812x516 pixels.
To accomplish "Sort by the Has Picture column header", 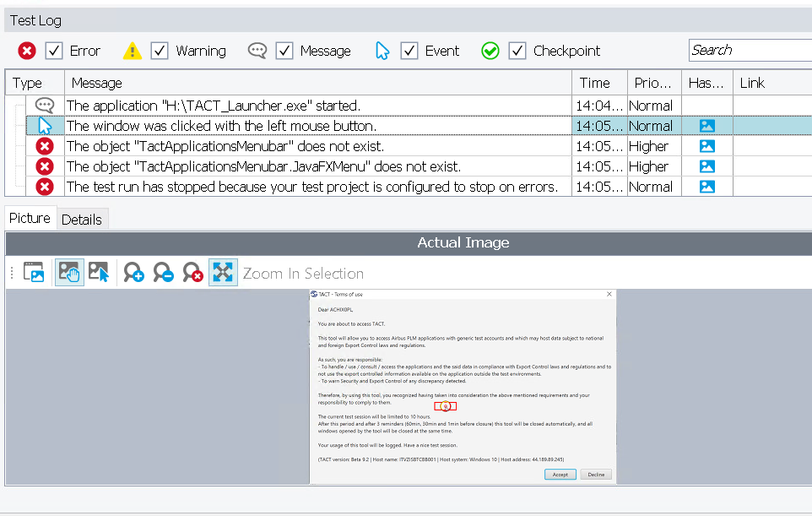I will [707, 83].
